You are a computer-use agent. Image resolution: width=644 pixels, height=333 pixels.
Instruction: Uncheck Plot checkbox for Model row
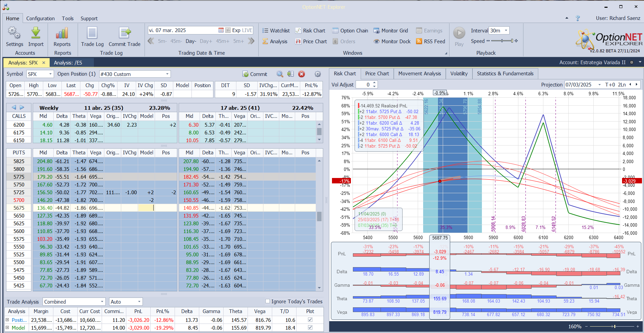point(310,328)
